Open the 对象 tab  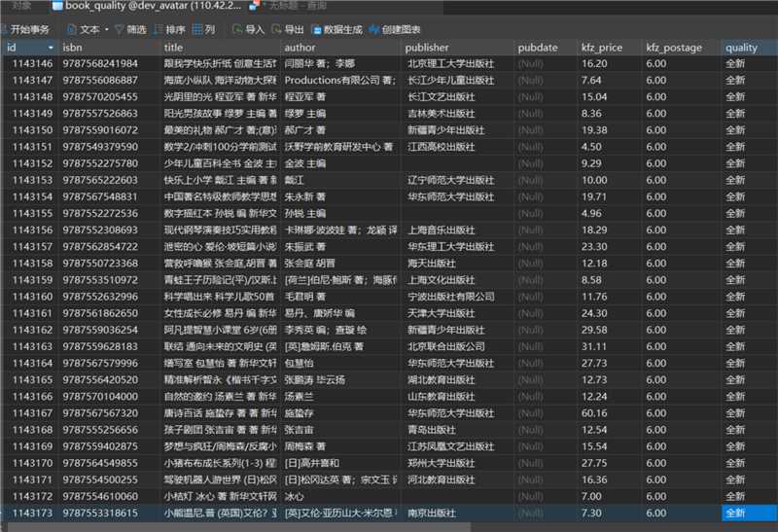click(x=21, y=6)
